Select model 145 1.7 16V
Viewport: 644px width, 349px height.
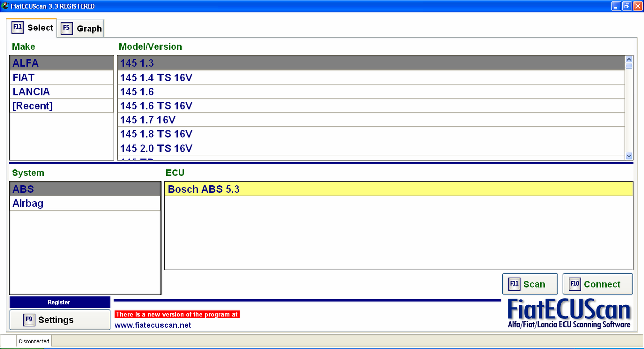[x=371, y=119]
